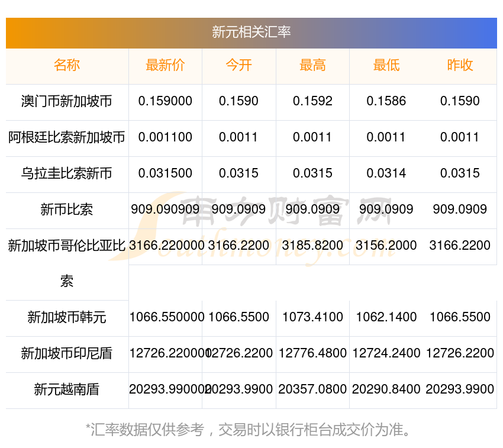Click lowest value 3156.2000

386,246
